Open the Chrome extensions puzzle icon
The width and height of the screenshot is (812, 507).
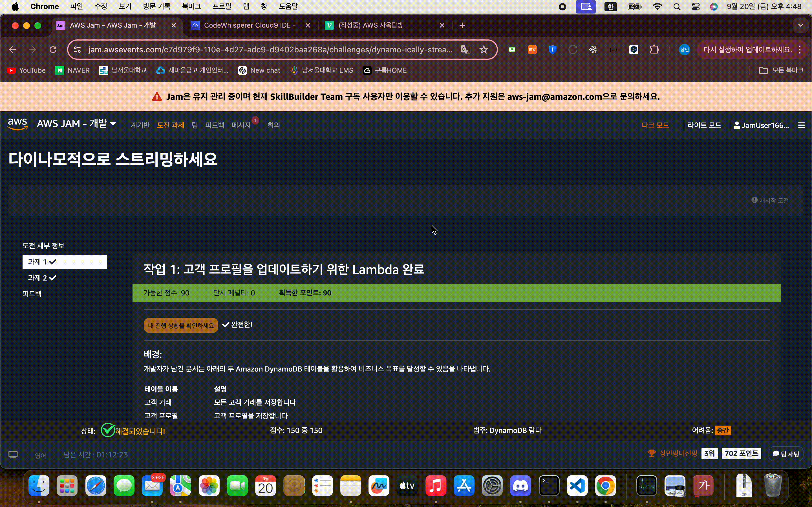(x=654, y=50)
